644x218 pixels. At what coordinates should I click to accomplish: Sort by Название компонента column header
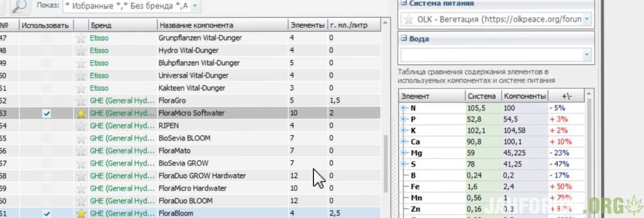pyautogui.click(x=223, y=25)
